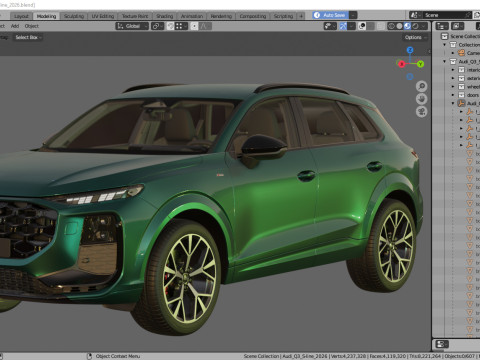Open outliner editor type dropdown
This screenshot has height=360, width=480.
coord(442,26)
